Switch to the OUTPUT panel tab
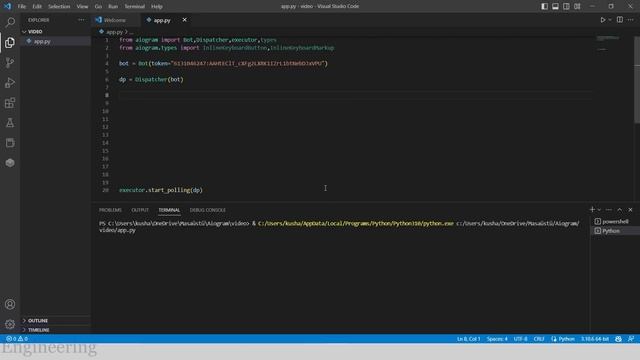This screenshot has width=640, height=360. (x=140, y=210)
